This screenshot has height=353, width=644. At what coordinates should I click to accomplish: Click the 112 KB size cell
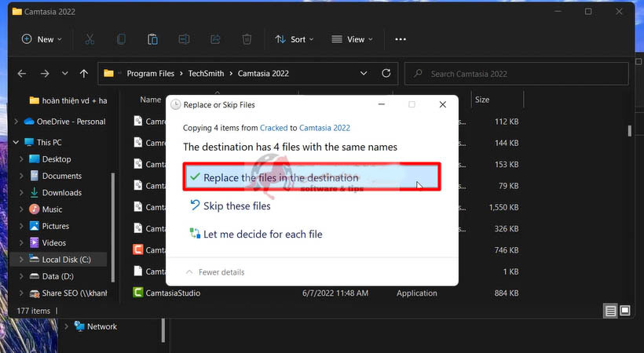[507, 122]
